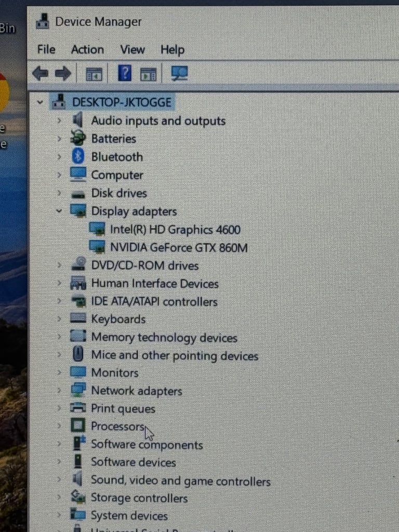Image resolution: width=399 pixels, height=532 pixels.
Task: Click the speaker icon for Audio inputs
Action: click(x=78, y=120)
